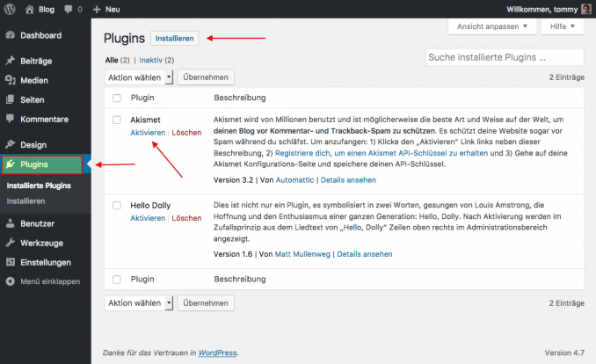Click the bottom Übernehmen button
This screenshot has height=364, width=596.
point(206,303)
